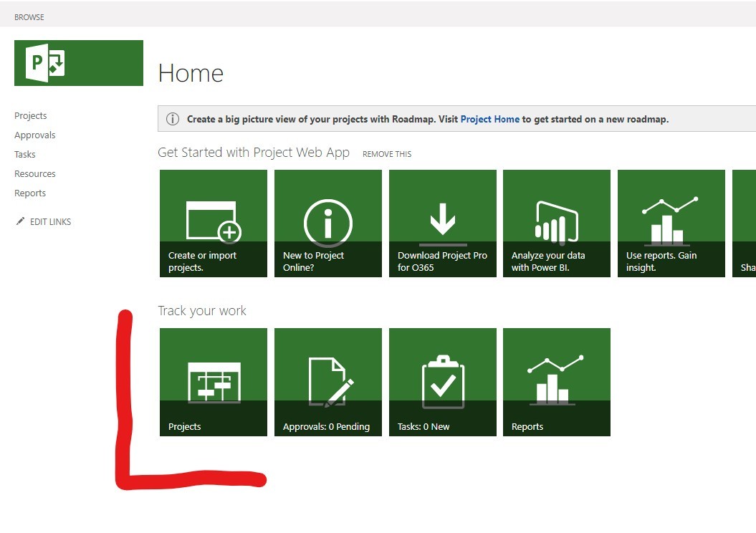This screenshot has width=756, height=533.
Task: Click the Approvals: 0 Pending caption
Action: pyautogui.click(x=327, y=426)
